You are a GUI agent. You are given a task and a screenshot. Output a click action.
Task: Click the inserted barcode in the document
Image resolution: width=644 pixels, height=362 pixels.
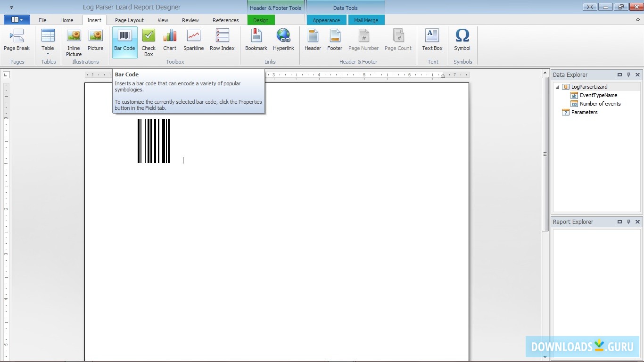point(154,141)
